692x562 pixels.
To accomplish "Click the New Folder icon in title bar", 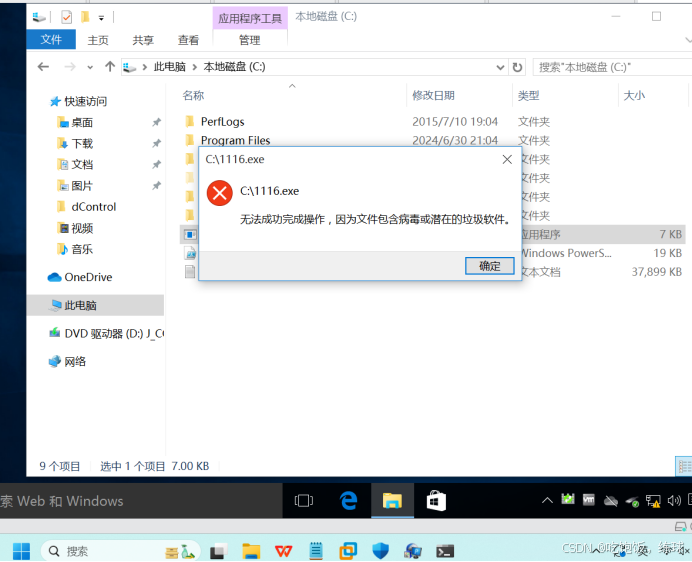I will coord(85,17).
